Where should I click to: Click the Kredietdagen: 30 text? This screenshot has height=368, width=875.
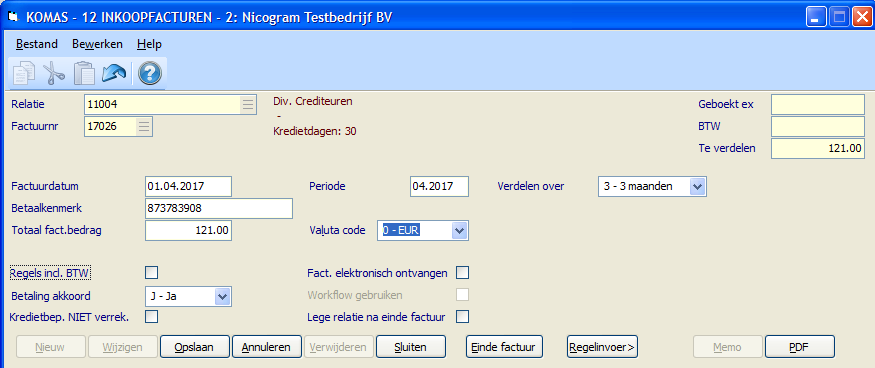pos(315,132)
